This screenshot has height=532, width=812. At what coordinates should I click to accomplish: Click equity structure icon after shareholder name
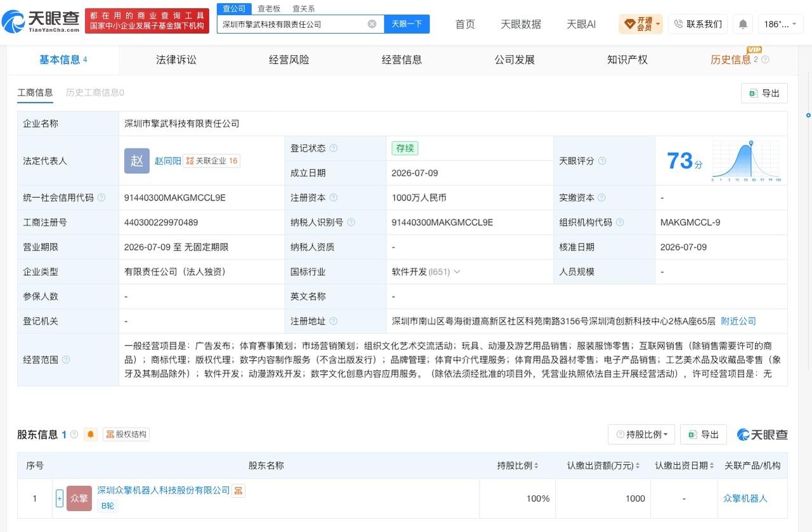click(239, 490)
